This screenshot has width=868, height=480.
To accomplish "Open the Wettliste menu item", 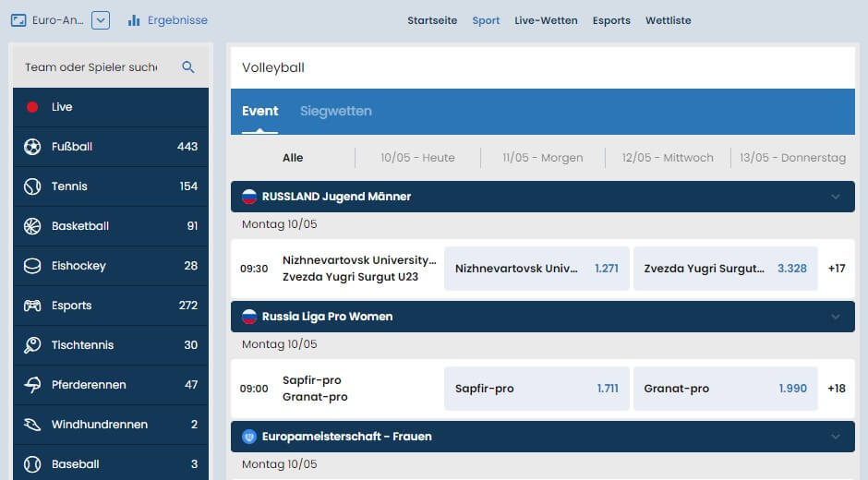I will tap(669, 20).
